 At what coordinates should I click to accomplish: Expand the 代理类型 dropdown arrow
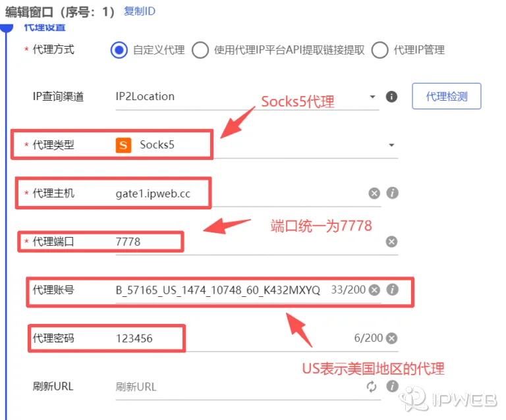pos(391,145)
